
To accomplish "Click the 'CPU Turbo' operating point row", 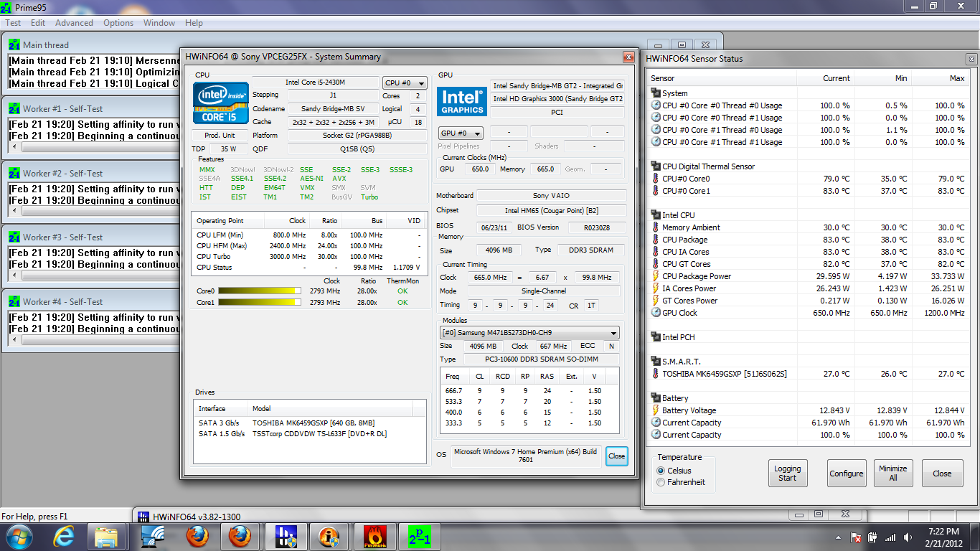I will tap(310, 257).
